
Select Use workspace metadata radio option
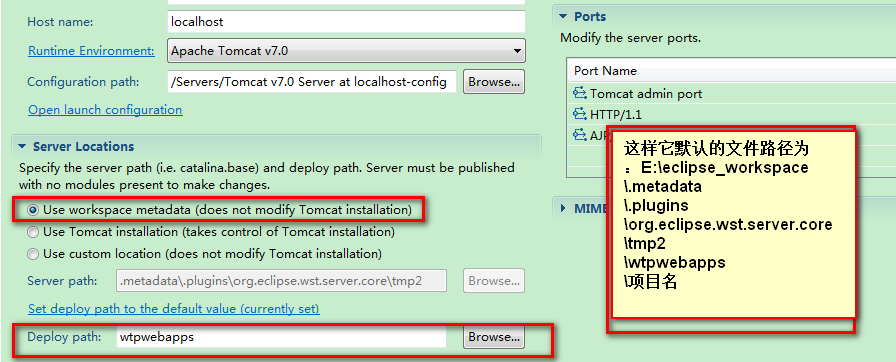[x=33, y=210]
